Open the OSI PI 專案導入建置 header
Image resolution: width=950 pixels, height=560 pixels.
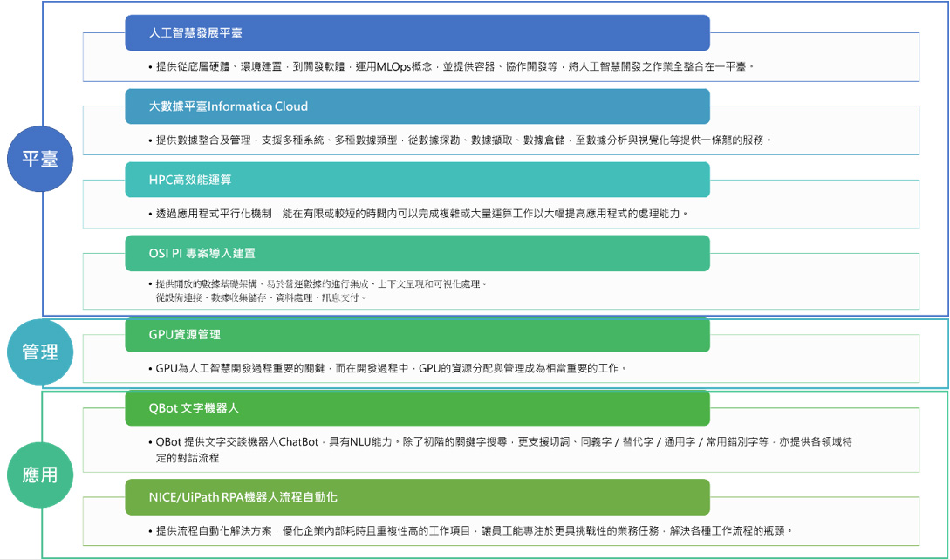(418, 253)
